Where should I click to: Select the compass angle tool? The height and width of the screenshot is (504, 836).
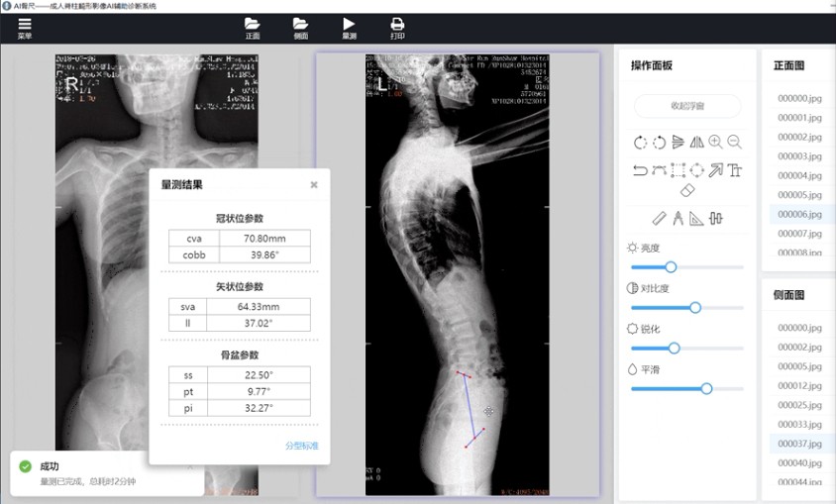pos(679,219)
